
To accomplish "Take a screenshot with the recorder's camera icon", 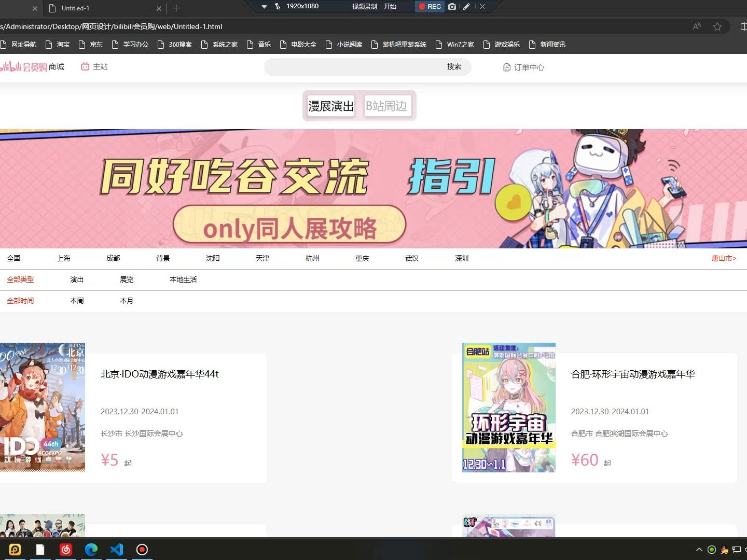I will pos(452,7).
